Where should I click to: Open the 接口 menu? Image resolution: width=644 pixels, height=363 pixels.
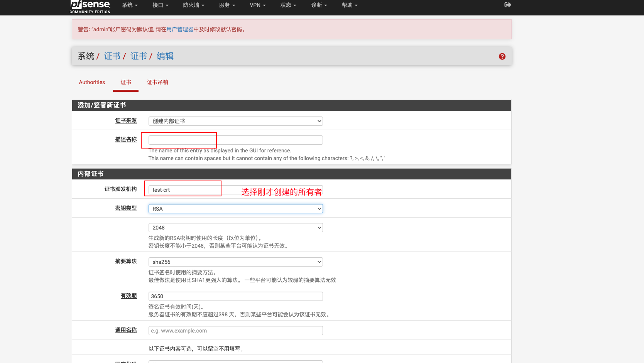coord(161,5)
